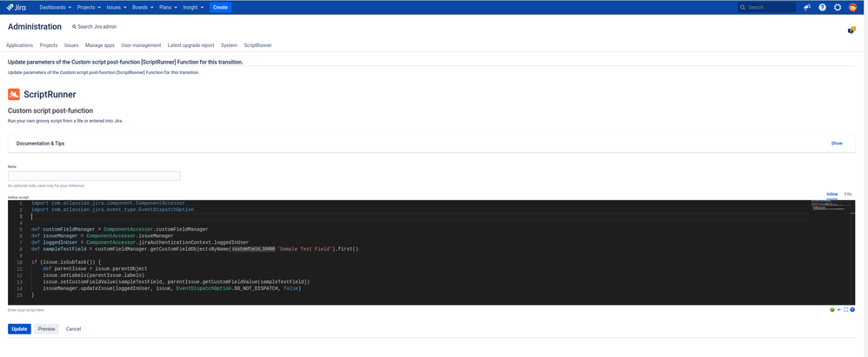Image resolution: width=868 pixels, height=357 pixels.
Task: Open the Issues admin tab
Action: click(71, 45)
